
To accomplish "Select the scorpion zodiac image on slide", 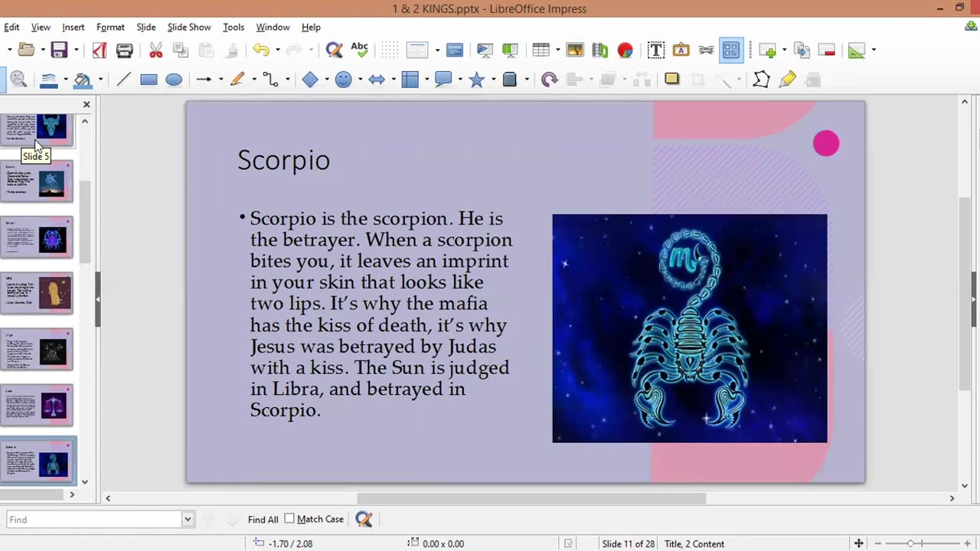I will coord(690,328).
